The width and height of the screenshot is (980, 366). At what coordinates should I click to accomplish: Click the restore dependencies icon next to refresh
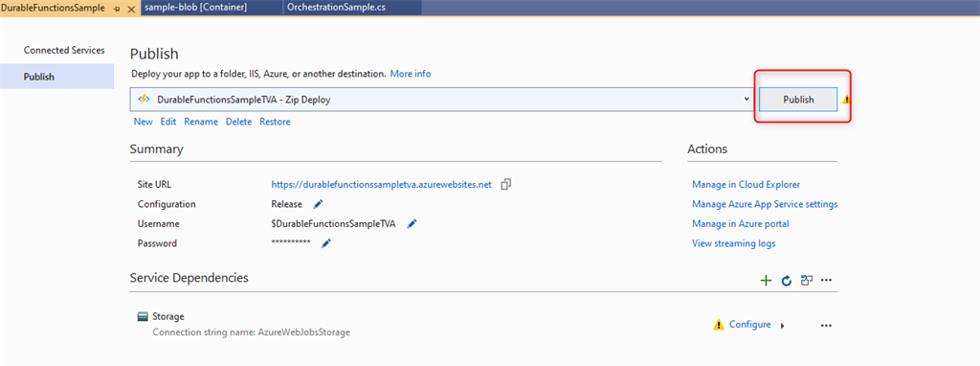point(806,281)
